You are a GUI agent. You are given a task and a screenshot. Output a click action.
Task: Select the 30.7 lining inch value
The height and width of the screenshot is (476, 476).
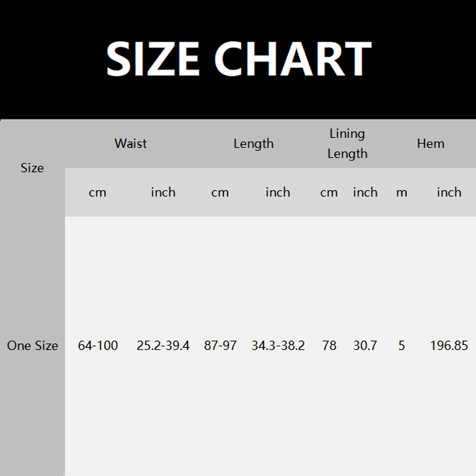click(x=365, y=346)
